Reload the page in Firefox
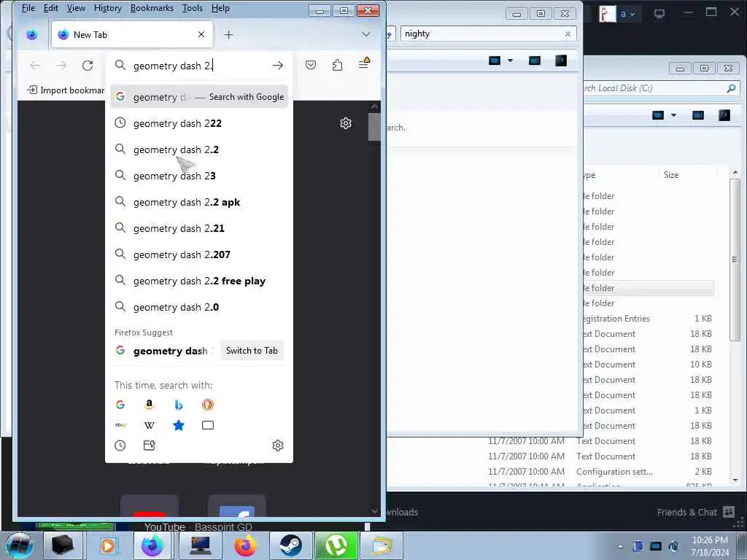This screenshot has height=560, width=747. [88, 65]
